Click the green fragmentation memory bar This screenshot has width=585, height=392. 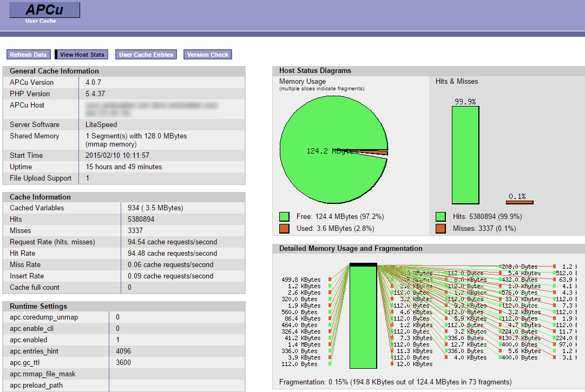pos(363,318)
